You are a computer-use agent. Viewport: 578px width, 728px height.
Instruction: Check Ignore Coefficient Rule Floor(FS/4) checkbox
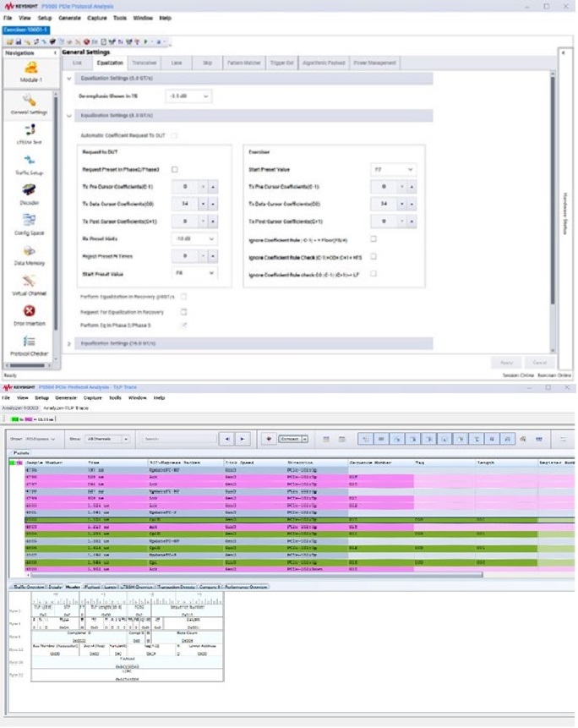pos(373,239)
